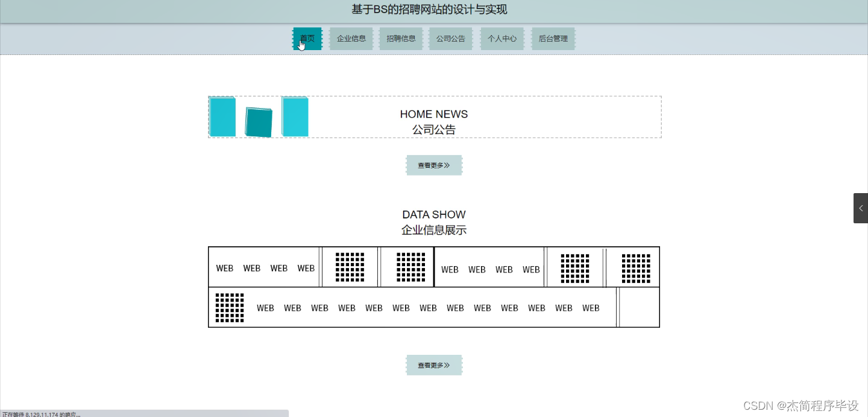This screenshot has width=868, height=417.
Task: Click the leftmost teal book icon
Action: pos(222,117)
